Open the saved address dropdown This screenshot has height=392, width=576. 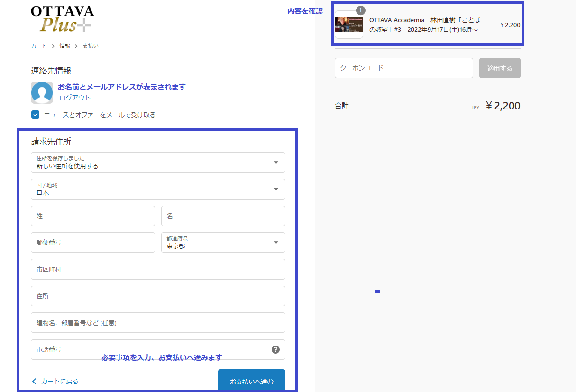tap(158, 162)
